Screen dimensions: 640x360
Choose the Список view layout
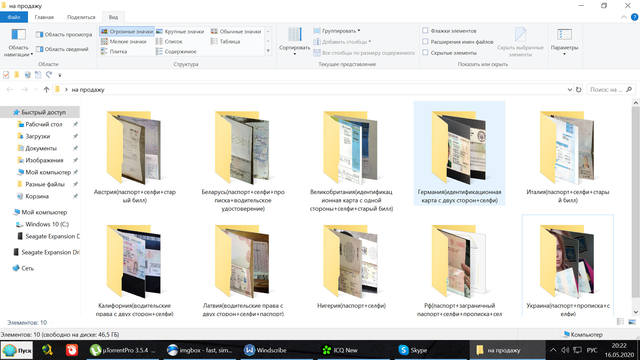[x=169, y=42]
